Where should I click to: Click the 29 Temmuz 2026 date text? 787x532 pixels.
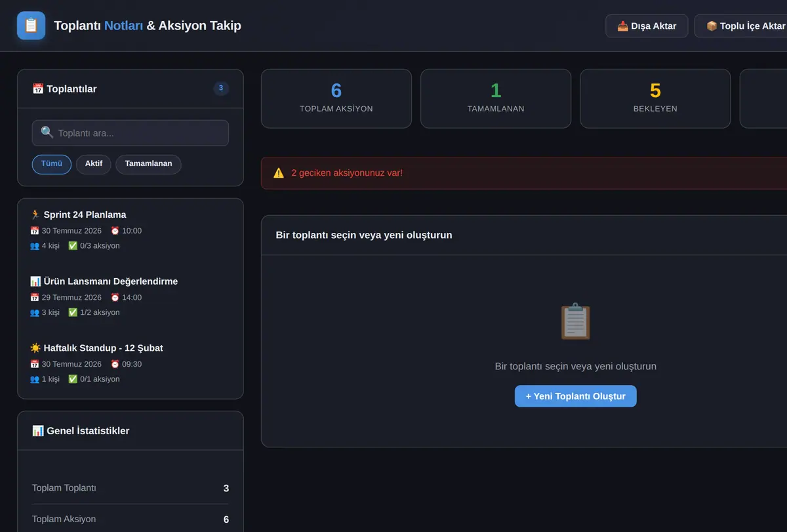pyautogui.click(x=71, y=298)
